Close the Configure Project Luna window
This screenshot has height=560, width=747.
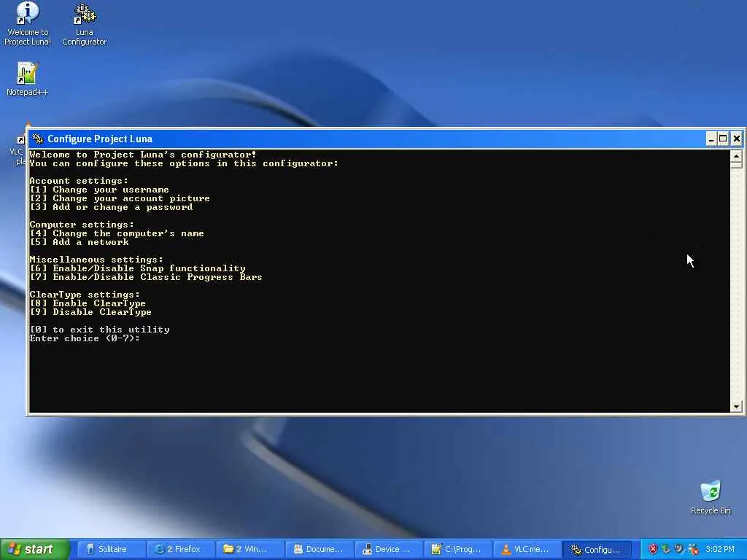coord(736,139)
